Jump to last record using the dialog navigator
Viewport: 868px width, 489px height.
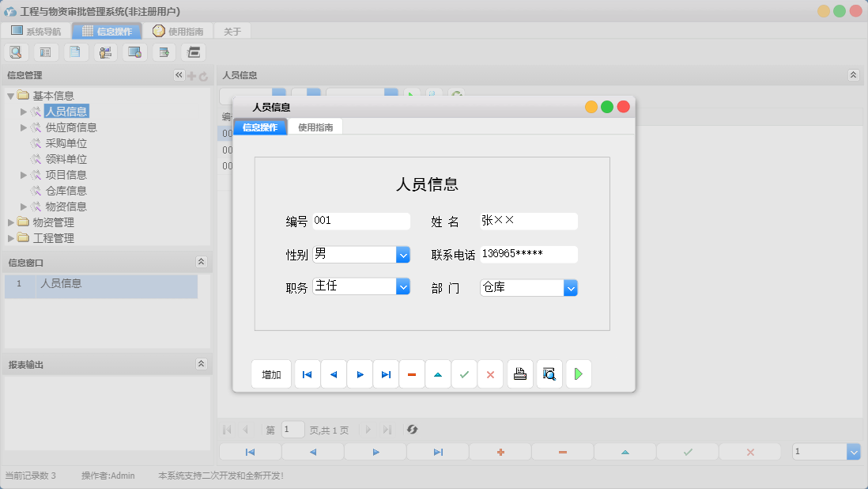coord(386,373)
